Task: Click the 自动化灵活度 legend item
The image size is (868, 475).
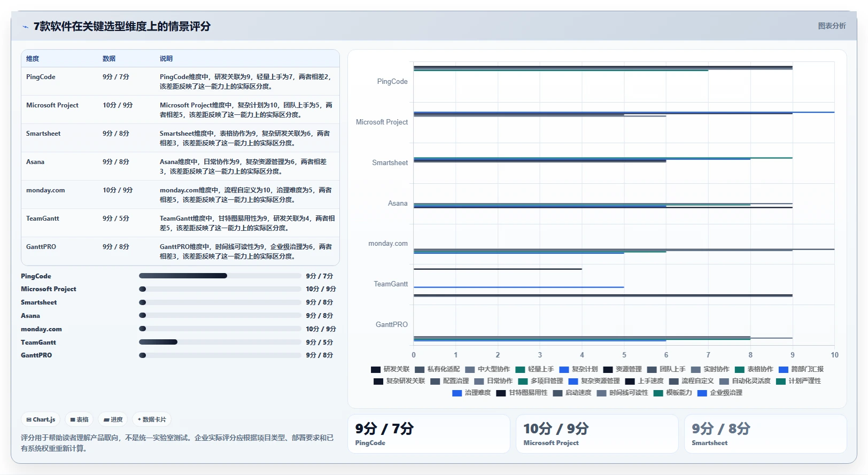Action: [x=745, y=381]
